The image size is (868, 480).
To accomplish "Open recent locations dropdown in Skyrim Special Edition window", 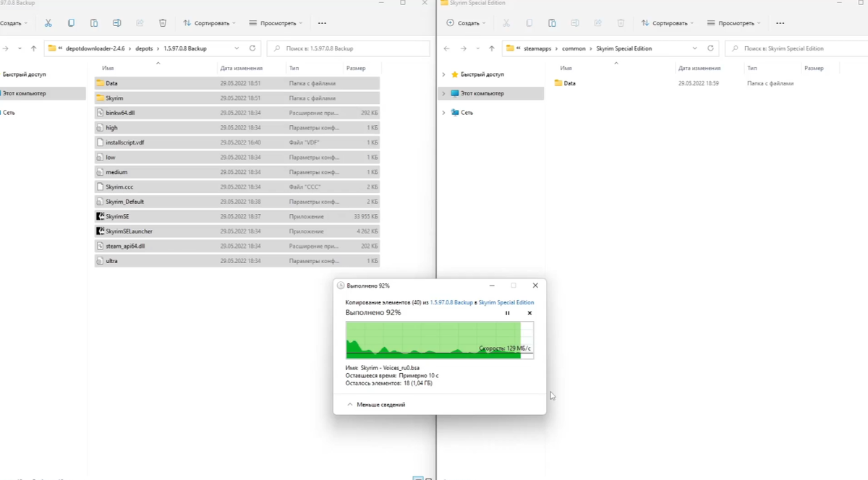I will [x=478, y=48].
